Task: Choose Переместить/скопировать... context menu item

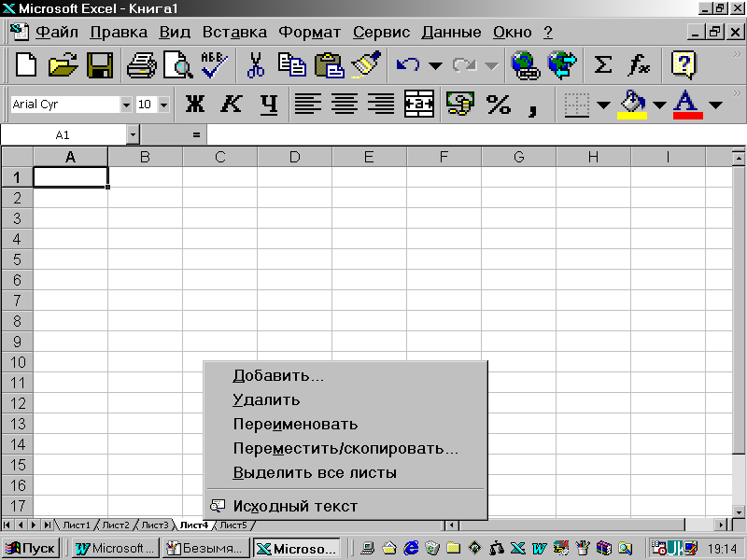Action: coord(345,449)
